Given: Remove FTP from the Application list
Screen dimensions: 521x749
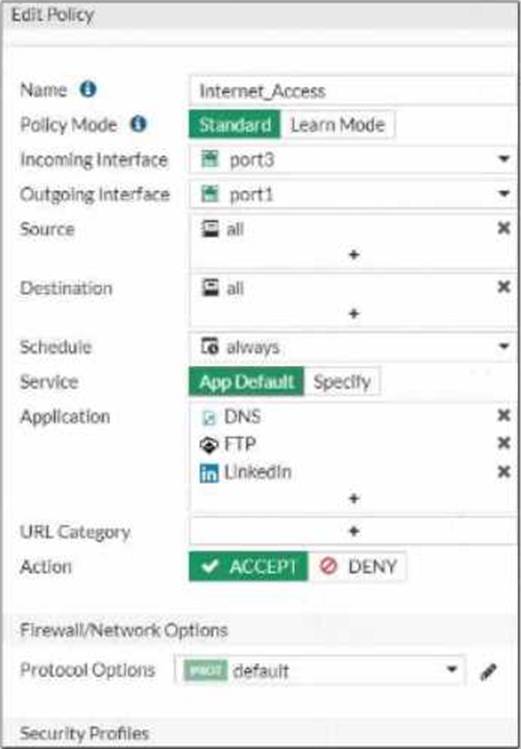Looking at the screenshot, I should (x=504, y=443).
